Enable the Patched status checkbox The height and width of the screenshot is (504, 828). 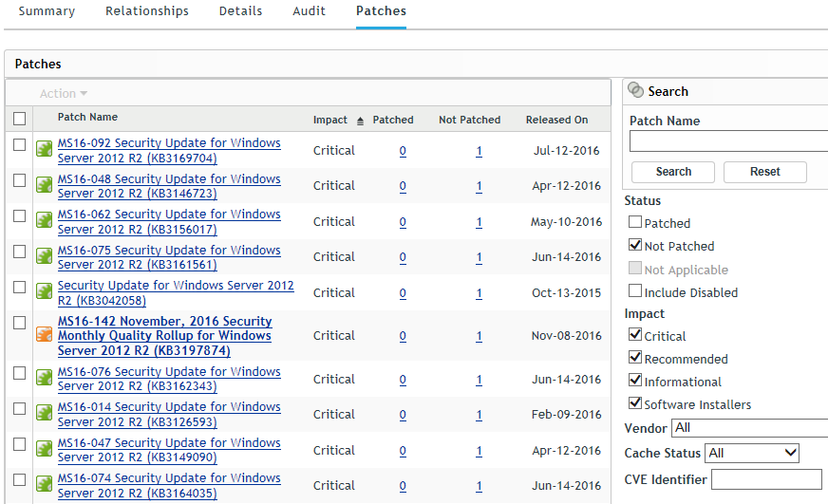(635, 223)
